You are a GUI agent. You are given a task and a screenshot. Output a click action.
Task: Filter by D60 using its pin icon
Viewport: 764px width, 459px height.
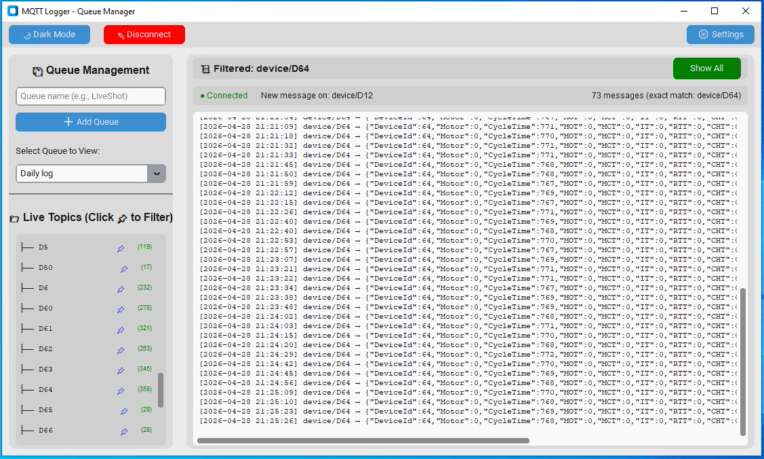coord(120,309)
